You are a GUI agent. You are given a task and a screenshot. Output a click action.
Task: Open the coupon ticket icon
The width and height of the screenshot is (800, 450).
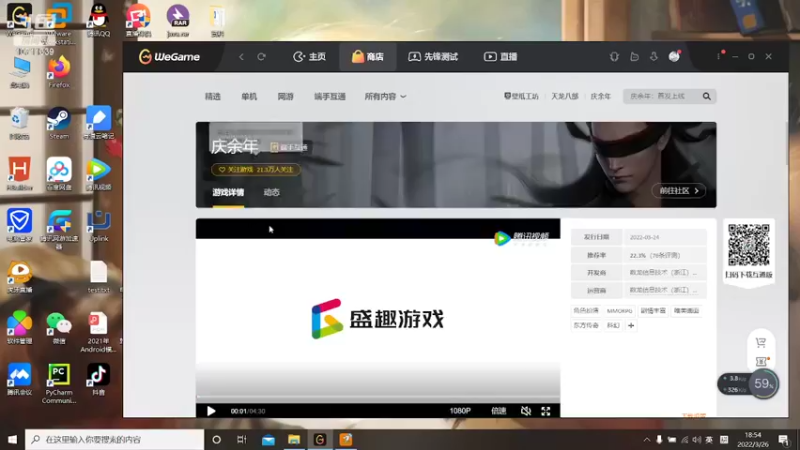click(x=761, y=361)
